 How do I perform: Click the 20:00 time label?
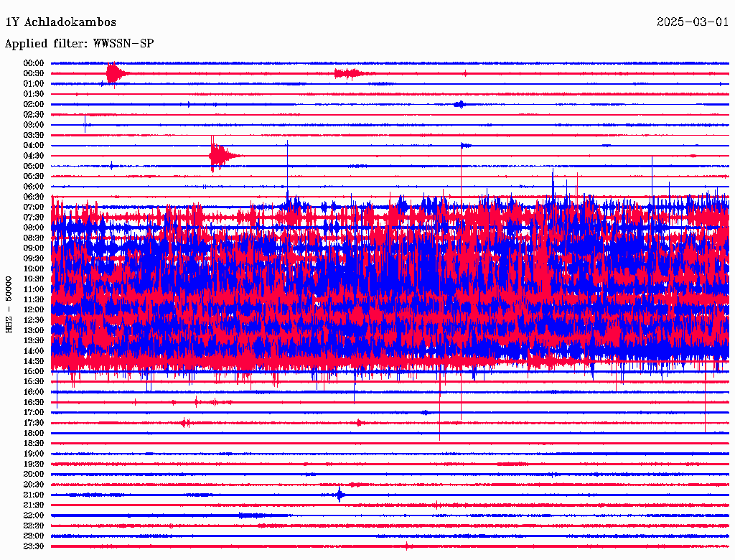pos(34,474)
